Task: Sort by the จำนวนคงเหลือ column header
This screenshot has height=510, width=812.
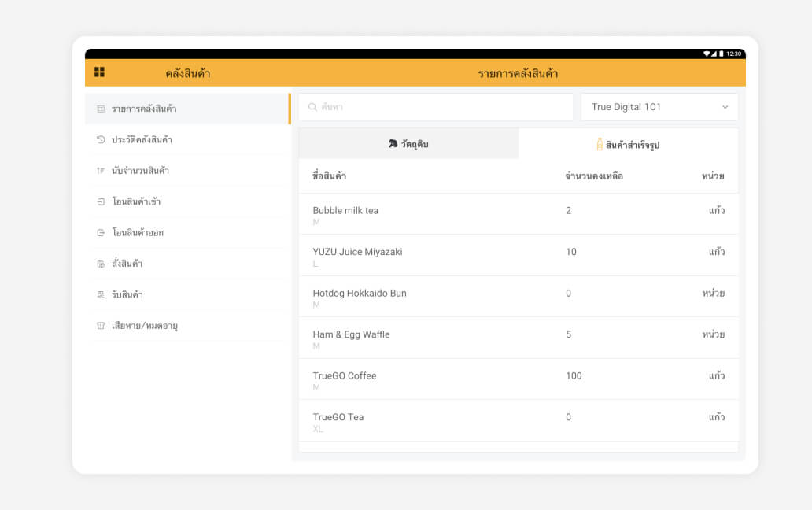Action: tap(594, 176)
